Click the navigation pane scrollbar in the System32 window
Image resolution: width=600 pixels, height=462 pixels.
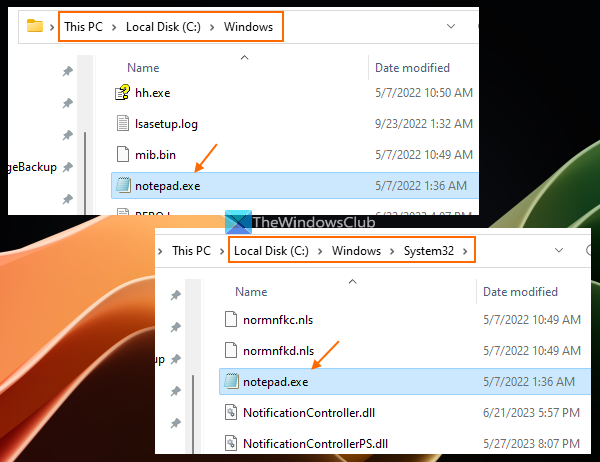coord(193,413)
